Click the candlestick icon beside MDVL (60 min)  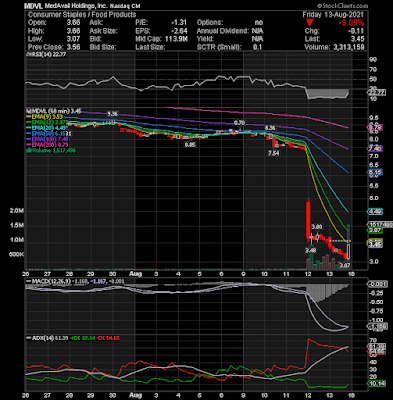[x=29, y=111]
